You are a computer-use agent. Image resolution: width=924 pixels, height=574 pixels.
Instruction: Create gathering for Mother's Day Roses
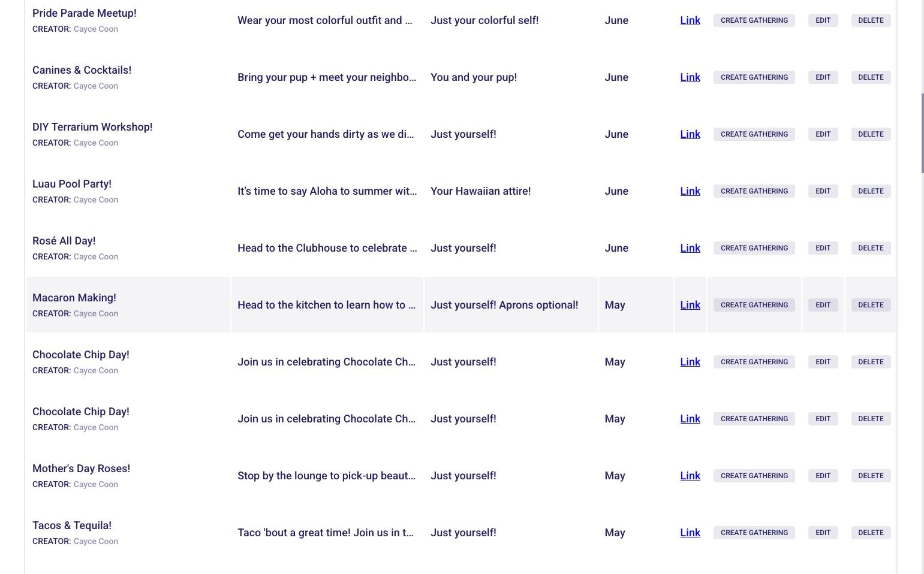[754, 476]
